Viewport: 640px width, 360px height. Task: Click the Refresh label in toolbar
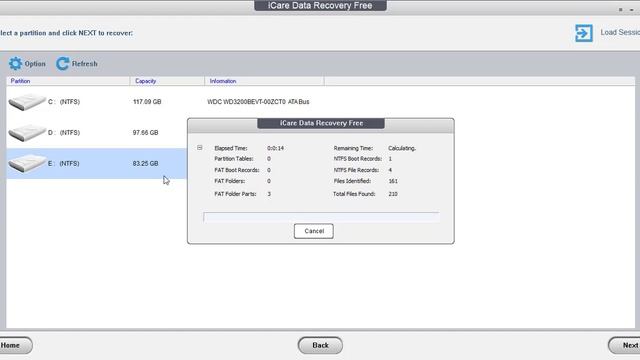click(84, 64)
